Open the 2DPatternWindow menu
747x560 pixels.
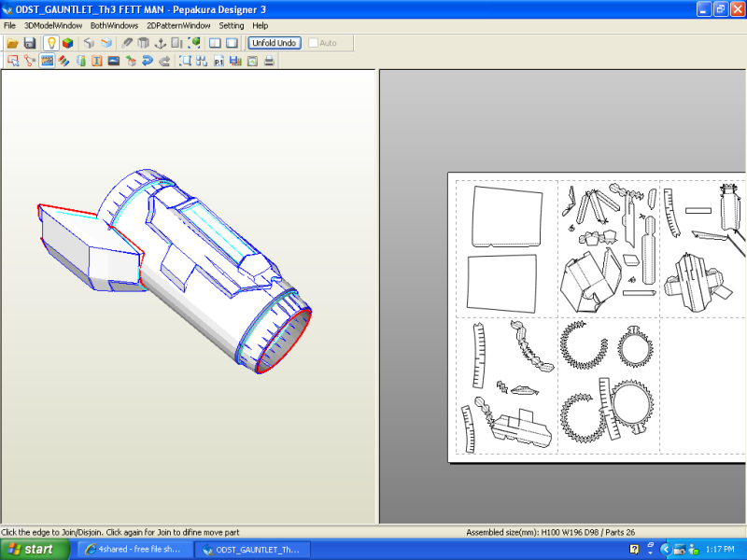click(178, 26)
